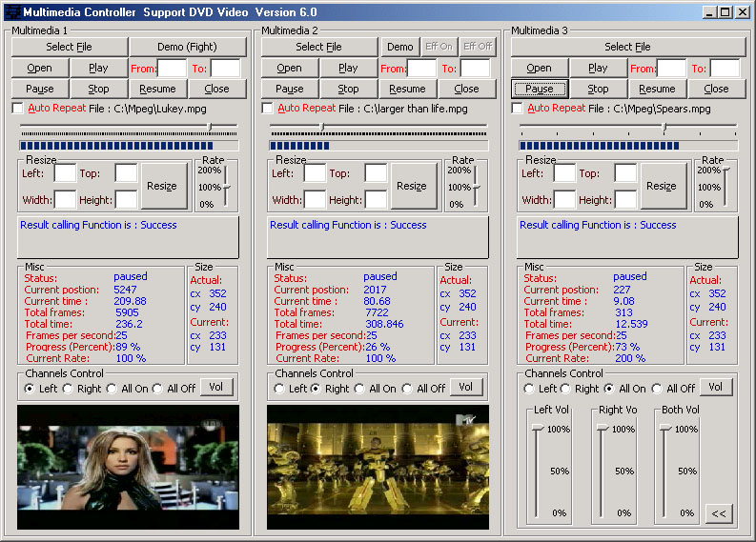Resume Multimedia 1 playback

157,89
